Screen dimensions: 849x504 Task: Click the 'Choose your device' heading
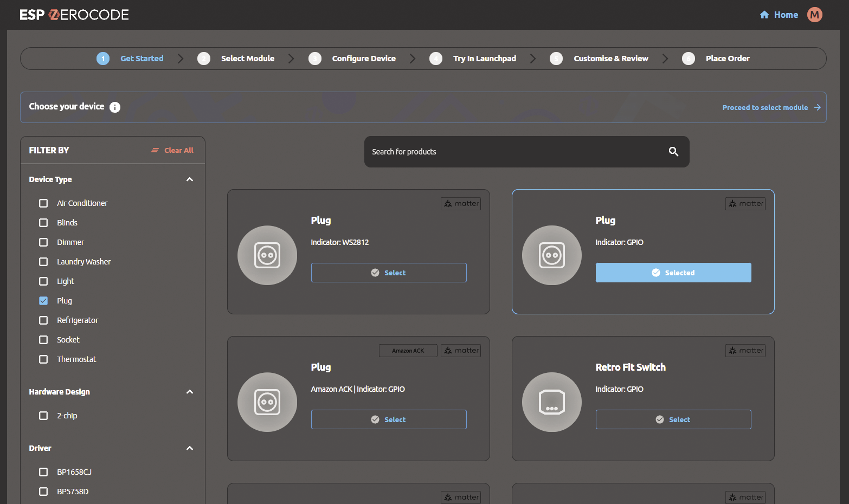pos(67,106)
